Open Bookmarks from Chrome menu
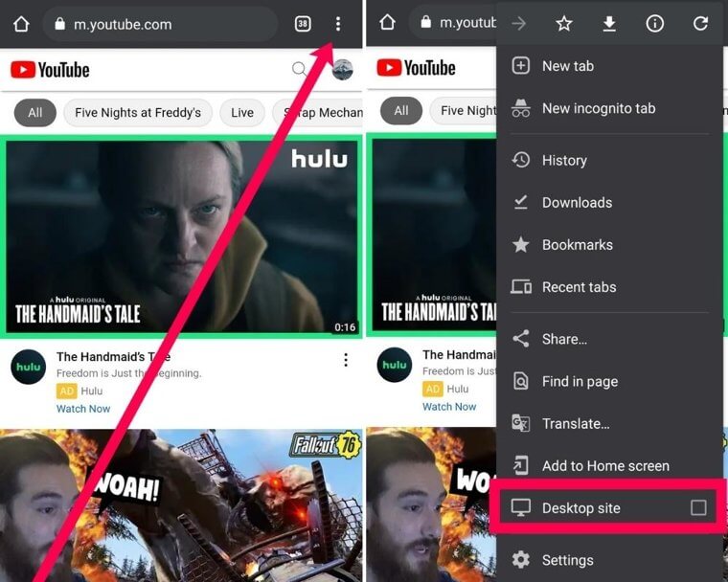728x582 pixels. [x=609, y=245]
